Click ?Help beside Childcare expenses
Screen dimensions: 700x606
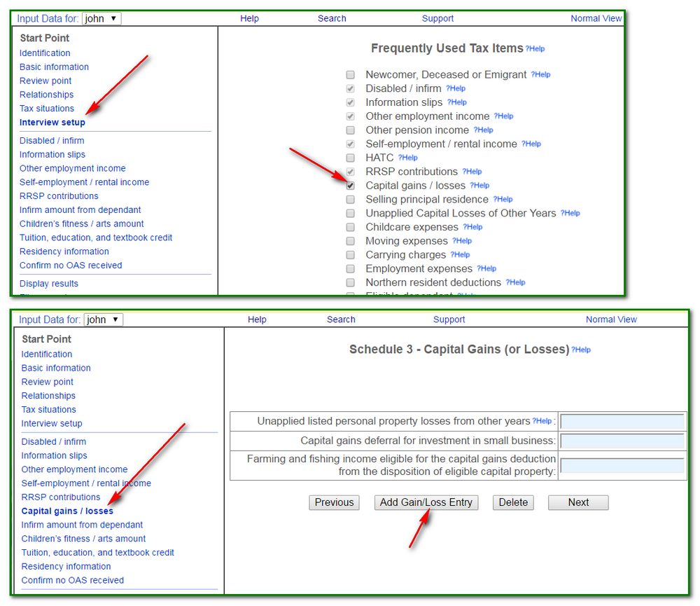point(472,227)
